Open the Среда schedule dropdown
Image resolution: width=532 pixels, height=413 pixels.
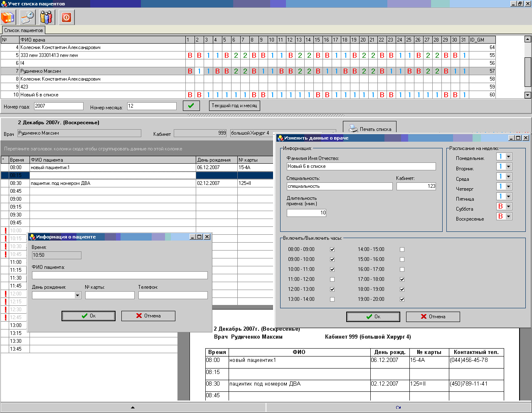tap(509, 177)
